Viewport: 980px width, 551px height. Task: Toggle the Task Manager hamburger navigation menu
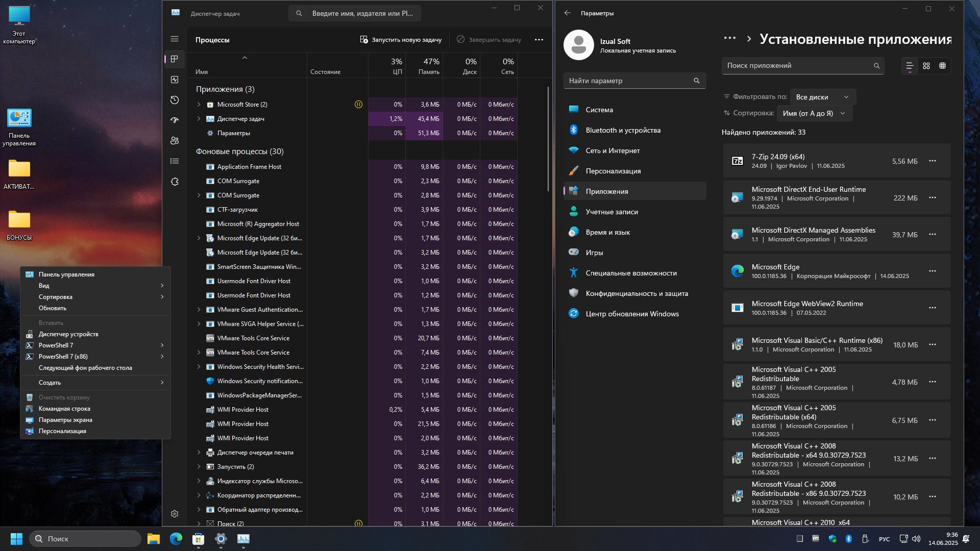pos(175,39)
